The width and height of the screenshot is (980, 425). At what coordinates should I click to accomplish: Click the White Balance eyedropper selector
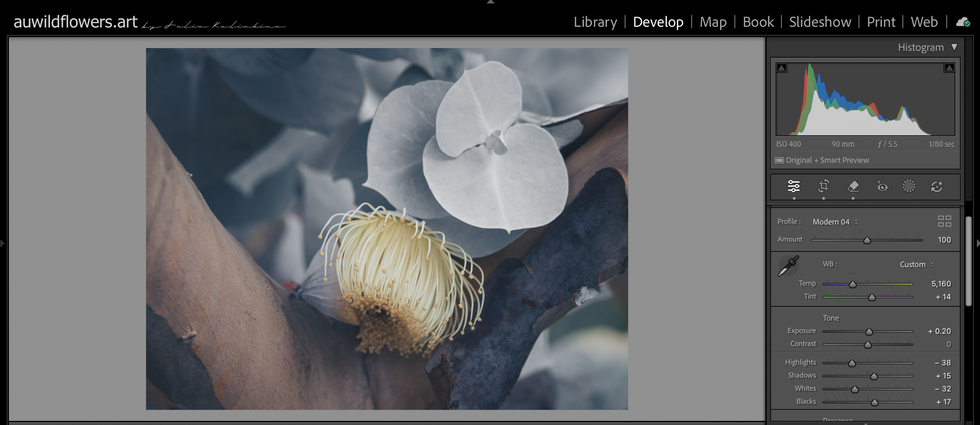[788, 266]
